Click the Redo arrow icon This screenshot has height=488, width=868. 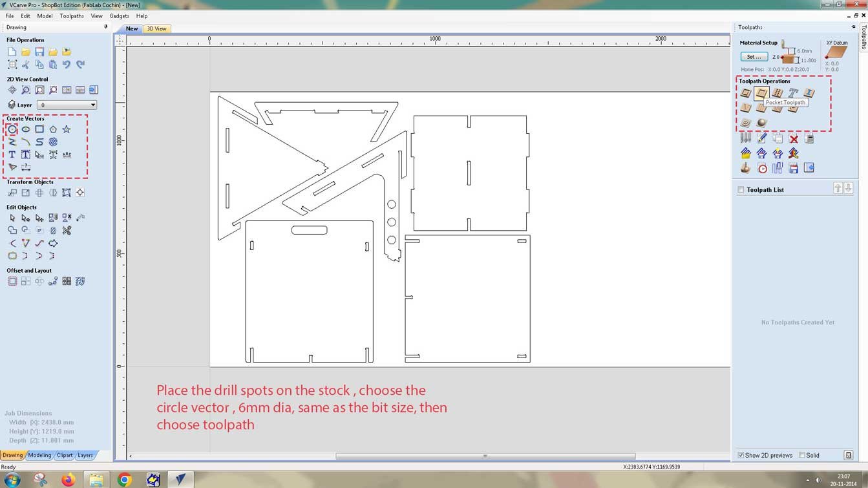point(80,65)
